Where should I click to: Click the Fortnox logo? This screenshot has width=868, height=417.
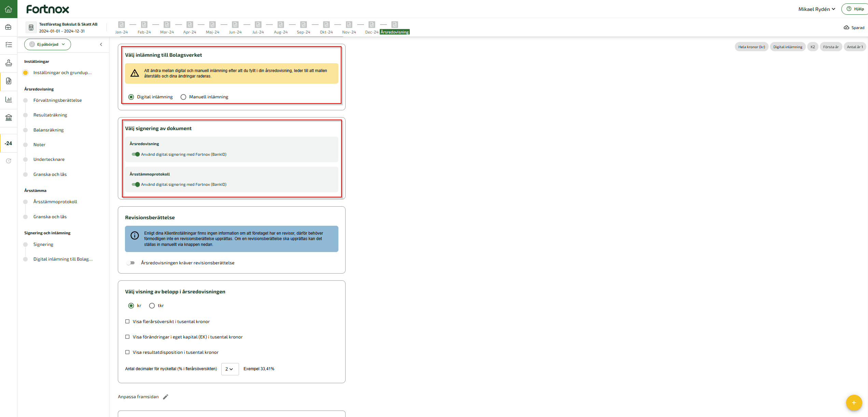(48, 9)
